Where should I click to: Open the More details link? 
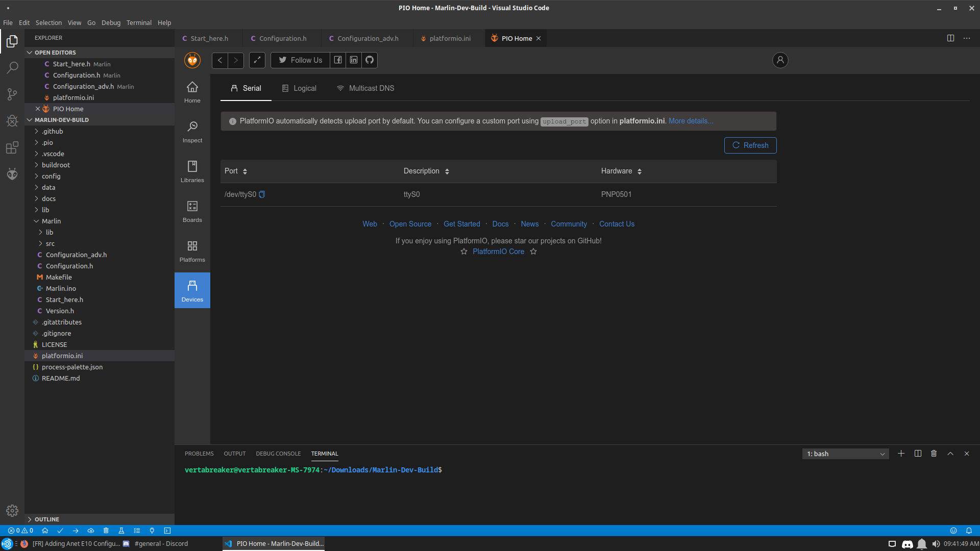(x=691, y=121)
